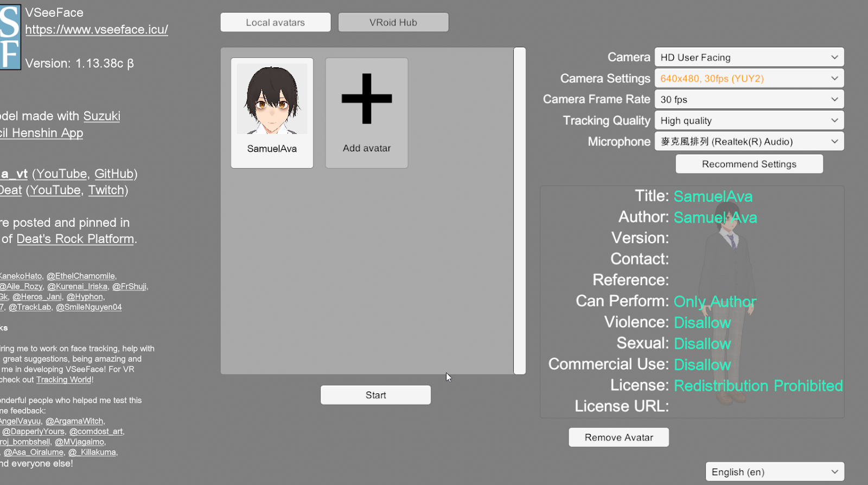Viewport: 868px width, 485px height.
Task: Open the @_Killakuma link
Action: pyautogui.click(x=92, y=452)
